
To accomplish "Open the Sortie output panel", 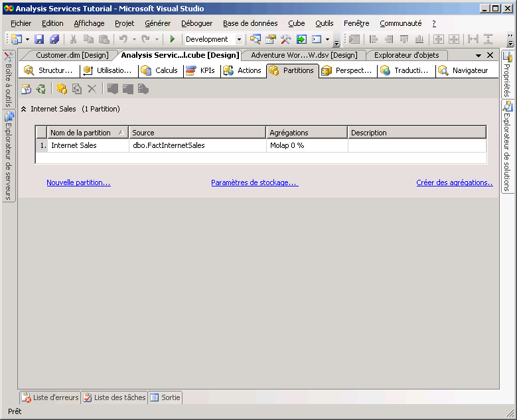I will (x=165, y=397).
